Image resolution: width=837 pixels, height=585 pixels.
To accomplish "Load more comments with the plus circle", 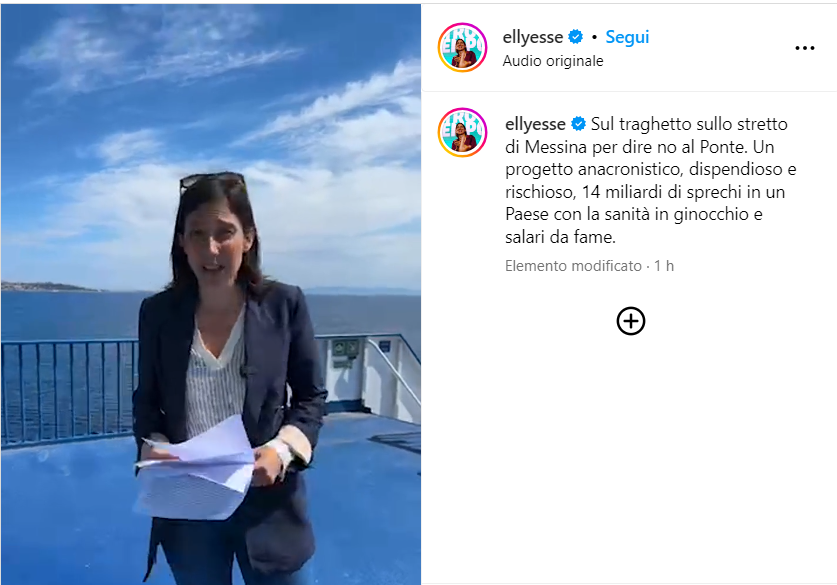I will coord(631,321).
